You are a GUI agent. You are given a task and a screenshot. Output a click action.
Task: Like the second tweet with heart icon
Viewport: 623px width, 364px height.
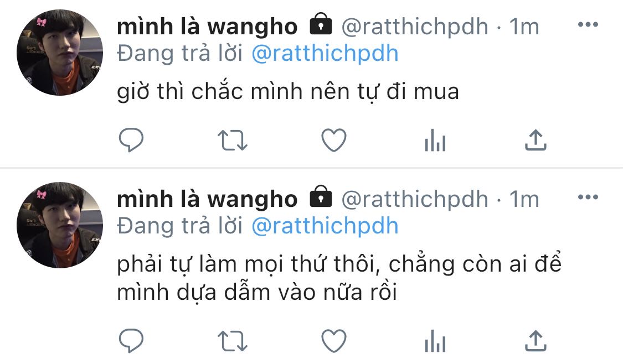tap(334, 341)
